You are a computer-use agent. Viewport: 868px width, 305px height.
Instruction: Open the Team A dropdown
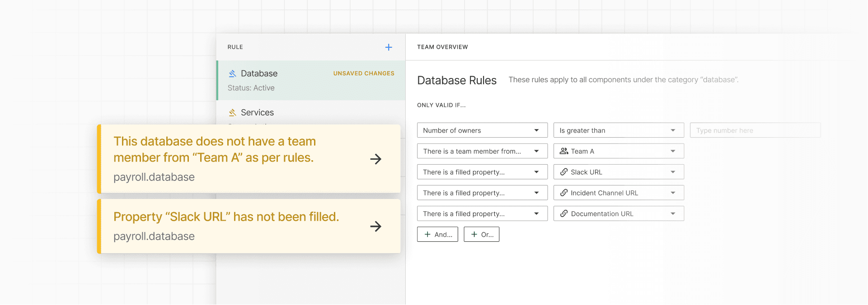pos(619,151)
